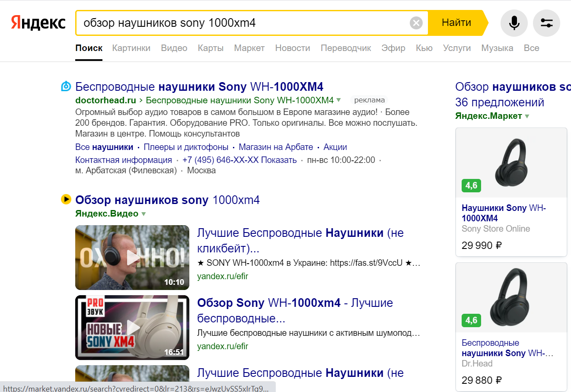571x392 pixels.
Task: Open Dr.Head Беспроводные наушники Sony product link
Action: 507,348
